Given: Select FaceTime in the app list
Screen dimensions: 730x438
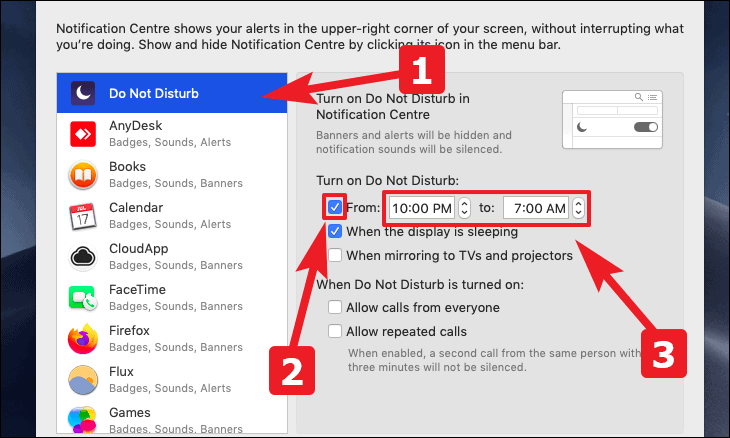Looking at the screenshot, I should [137, 290].
